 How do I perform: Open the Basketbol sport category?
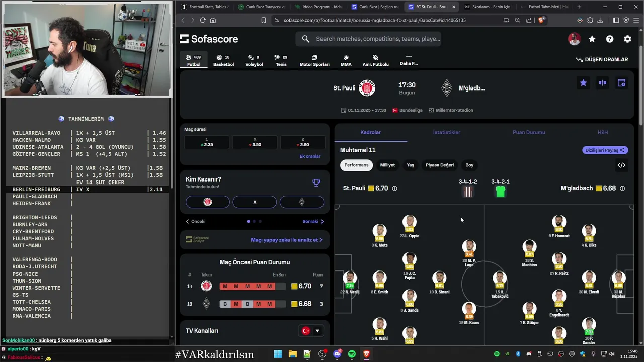pos(223,61)
